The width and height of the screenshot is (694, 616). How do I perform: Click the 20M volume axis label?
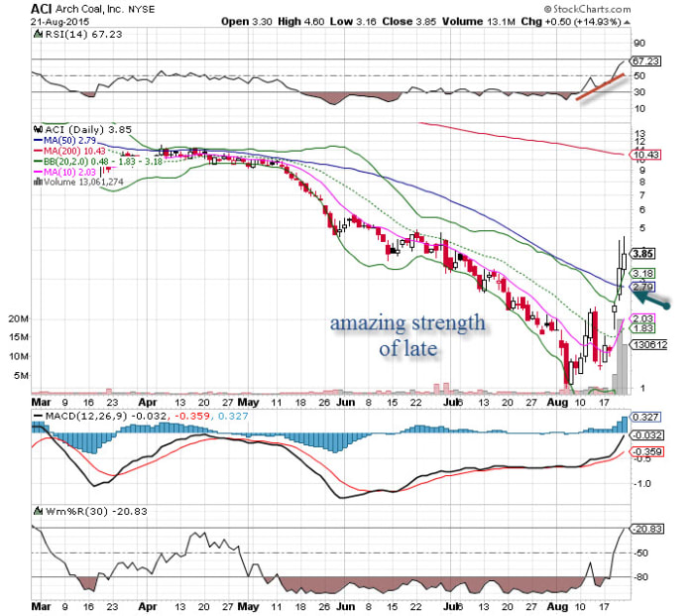pos(19,318)
